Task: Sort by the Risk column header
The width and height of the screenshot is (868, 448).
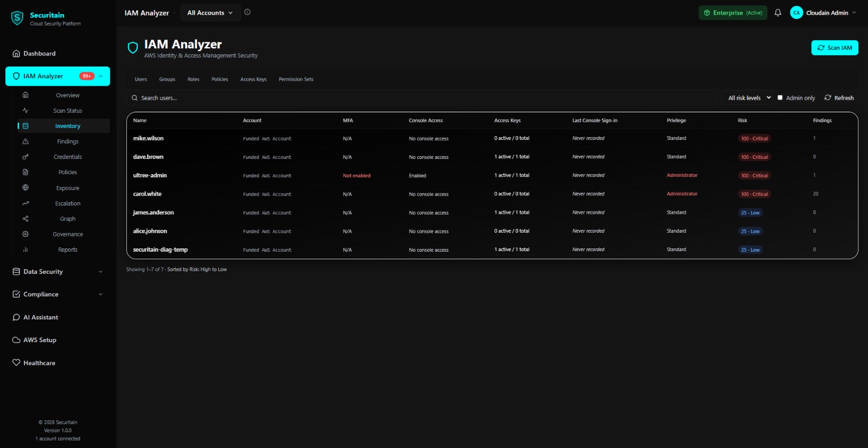Action: click(742, 120)
